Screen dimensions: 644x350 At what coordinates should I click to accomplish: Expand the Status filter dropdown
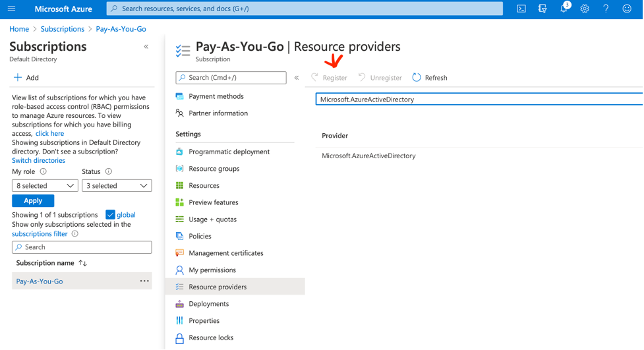tap(117, 186)
